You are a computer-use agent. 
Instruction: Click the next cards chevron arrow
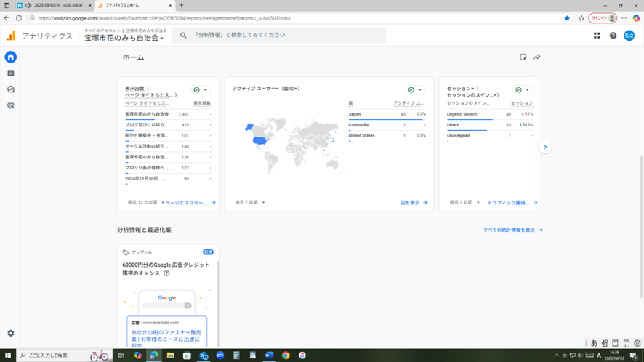545,147
